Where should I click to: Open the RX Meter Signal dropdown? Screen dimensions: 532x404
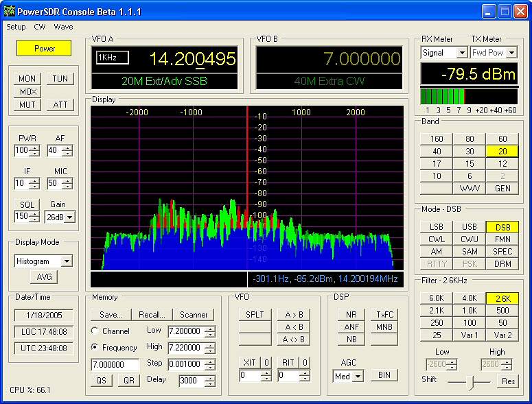[x=462, y=53]
